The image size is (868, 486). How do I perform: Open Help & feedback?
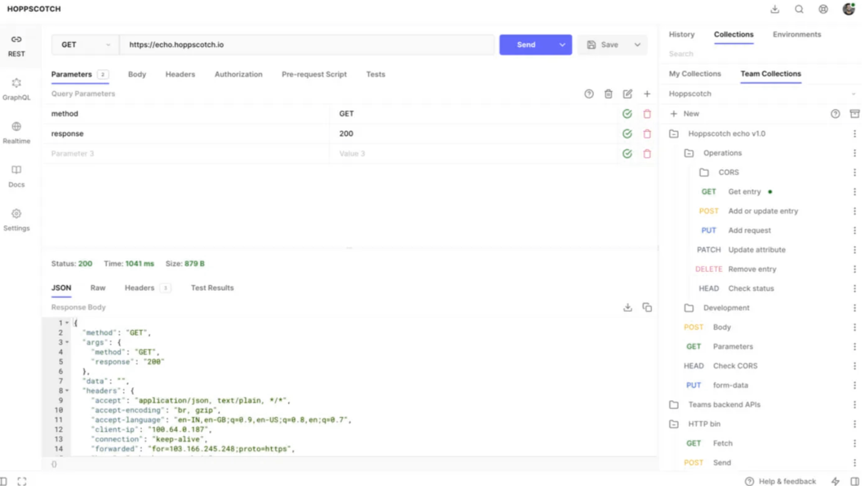780,481
